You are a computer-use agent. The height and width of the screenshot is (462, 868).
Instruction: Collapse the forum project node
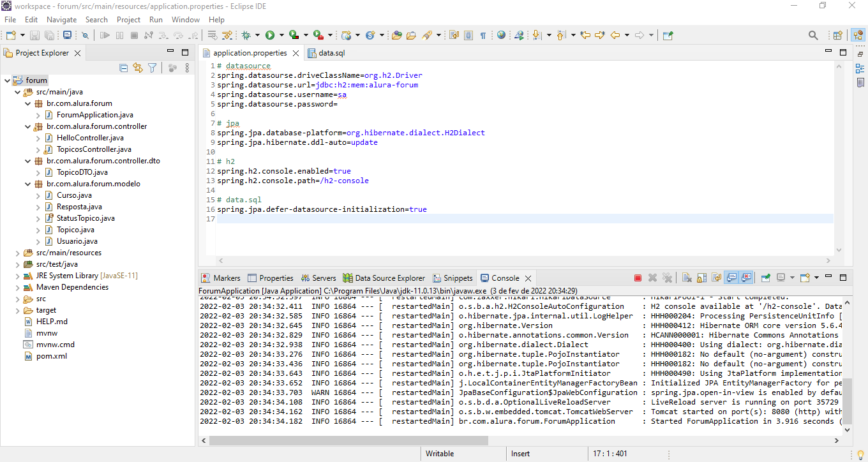tap(7, 80)
